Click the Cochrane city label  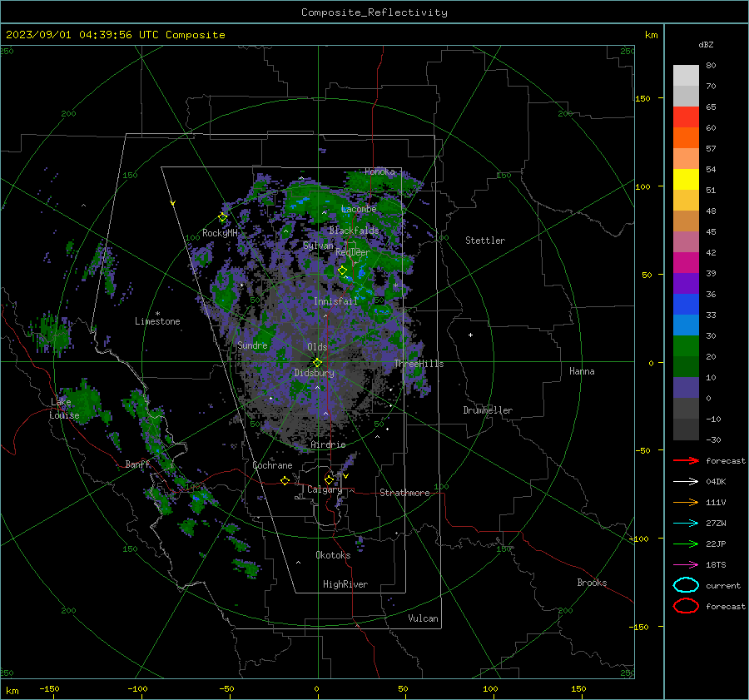pos(272,465)
